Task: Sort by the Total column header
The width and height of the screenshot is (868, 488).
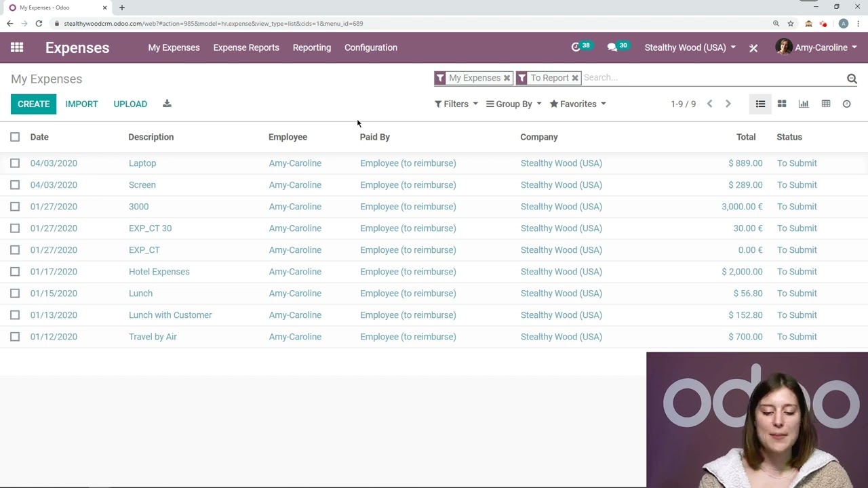Action: click(x=746, y=137)
